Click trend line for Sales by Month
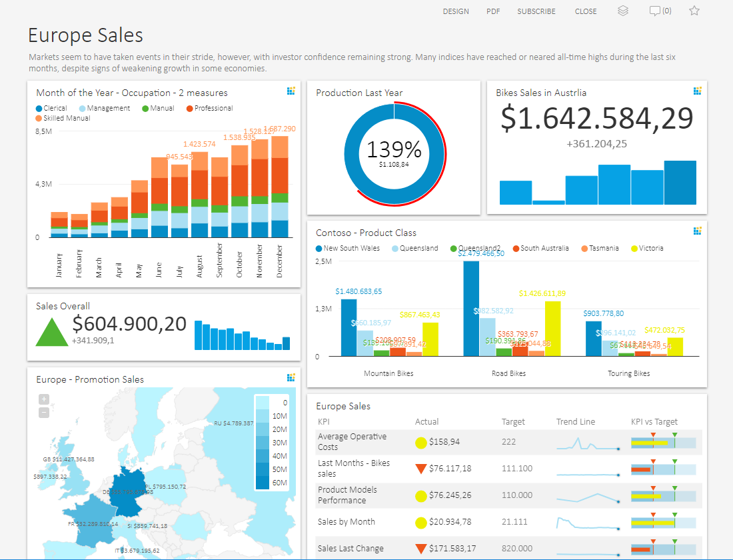 point(588,523)
